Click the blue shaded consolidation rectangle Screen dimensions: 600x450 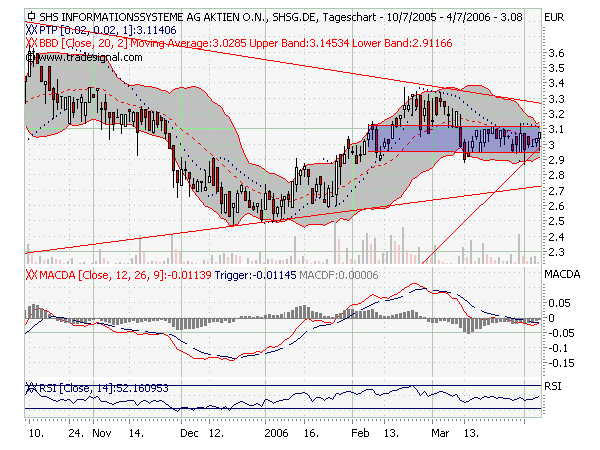(454, 139)
